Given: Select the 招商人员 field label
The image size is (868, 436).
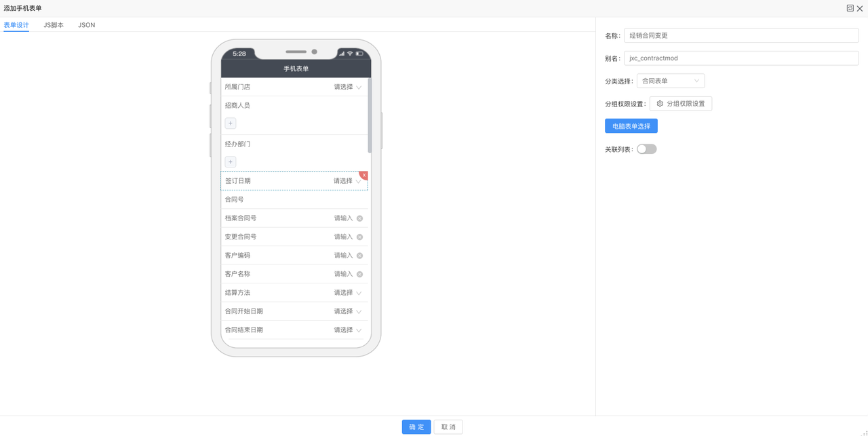Looking at the screenshot, I should click(x=237, y=106).
